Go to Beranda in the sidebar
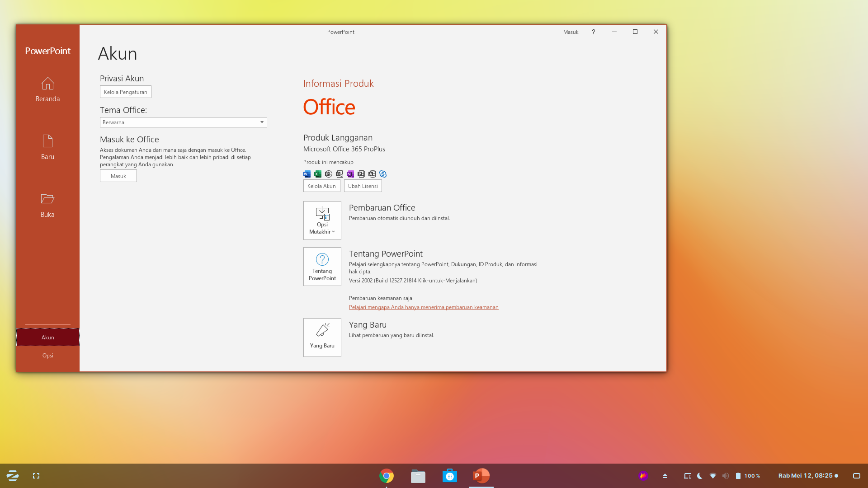This screenshot has height=488, width=868. (47, 89)
